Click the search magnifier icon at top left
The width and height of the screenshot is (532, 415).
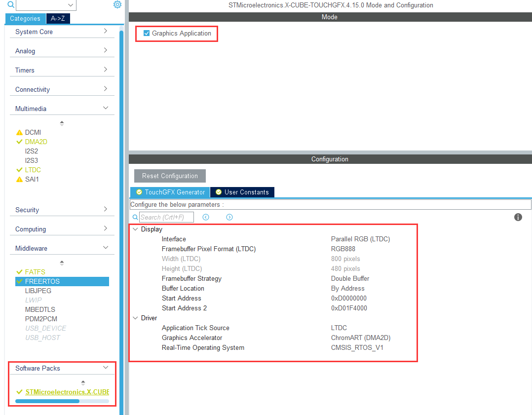(11, 4)
